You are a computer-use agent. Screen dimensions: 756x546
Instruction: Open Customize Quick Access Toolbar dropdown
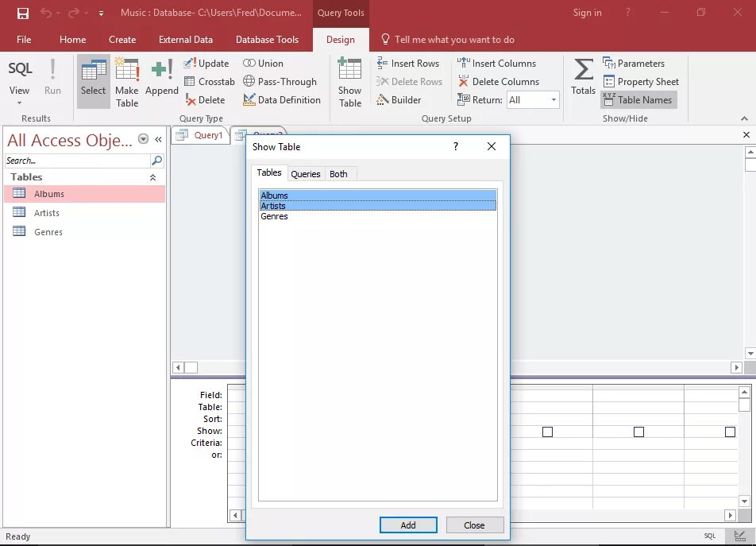click(x=102, y=14)
